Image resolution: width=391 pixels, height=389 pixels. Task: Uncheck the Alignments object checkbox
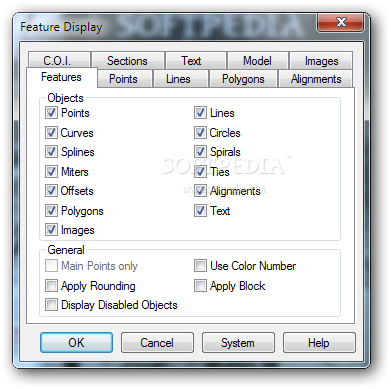coord(200,191)
